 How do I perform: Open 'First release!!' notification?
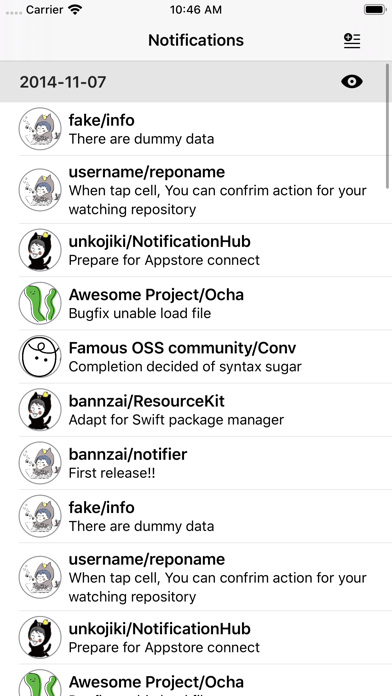196,463
